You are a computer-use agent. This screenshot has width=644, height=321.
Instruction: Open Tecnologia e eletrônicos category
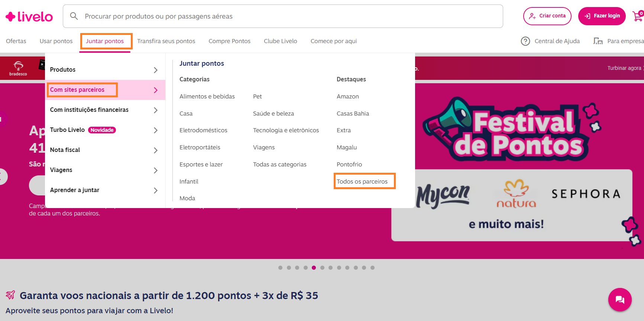coord(286,130)
